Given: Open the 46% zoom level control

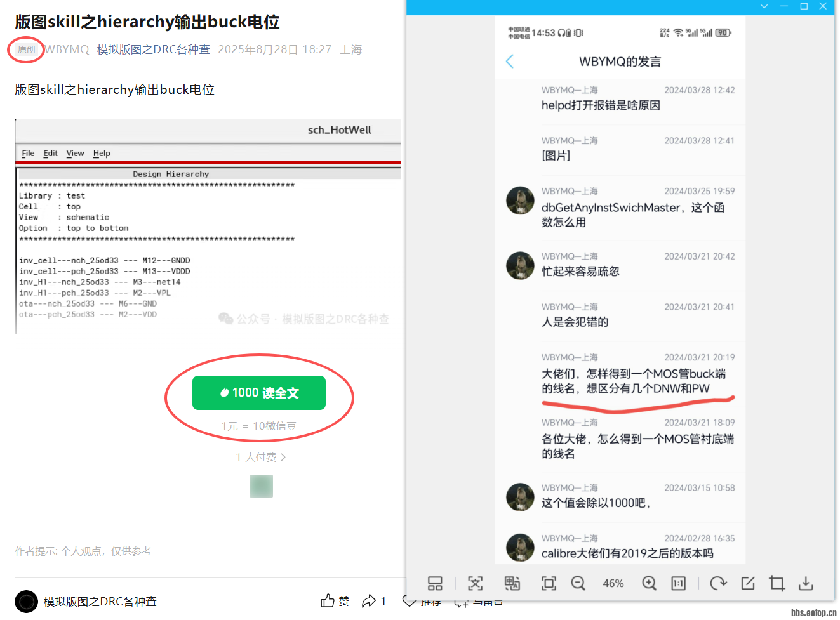Looking at the screenshot, I should 613,583.
